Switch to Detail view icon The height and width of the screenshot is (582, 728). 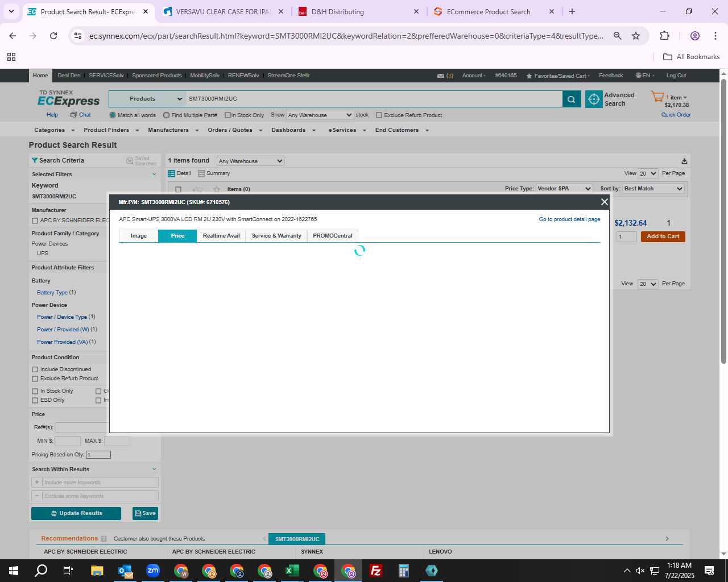click(171, 173)
